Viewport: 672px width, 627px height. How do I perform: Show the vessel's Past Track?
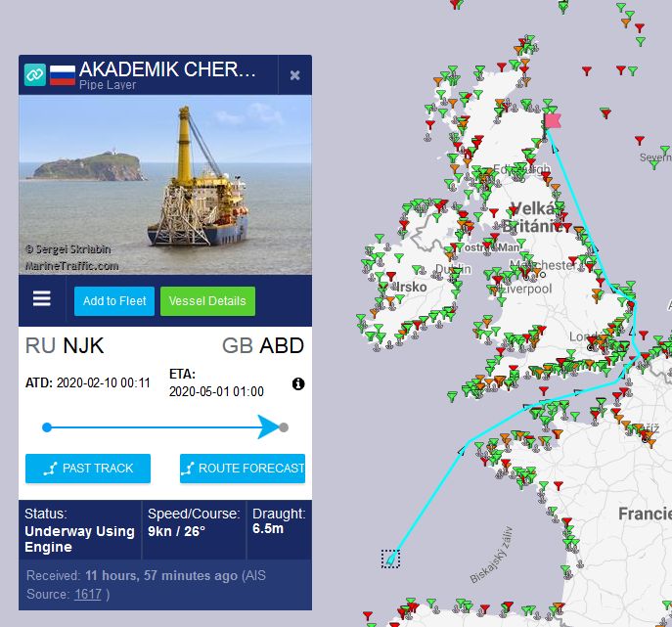[x=88, y=468]
